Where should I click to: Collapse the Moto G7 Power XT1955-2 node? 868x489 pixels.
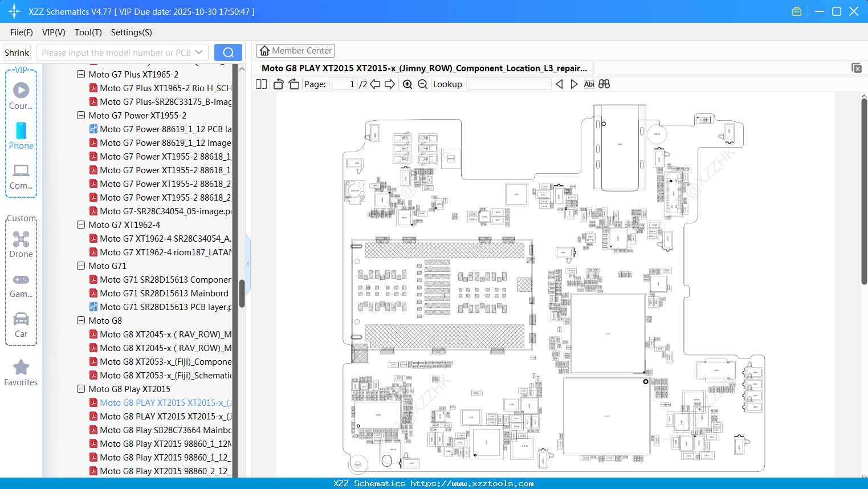tap(81, 116)
